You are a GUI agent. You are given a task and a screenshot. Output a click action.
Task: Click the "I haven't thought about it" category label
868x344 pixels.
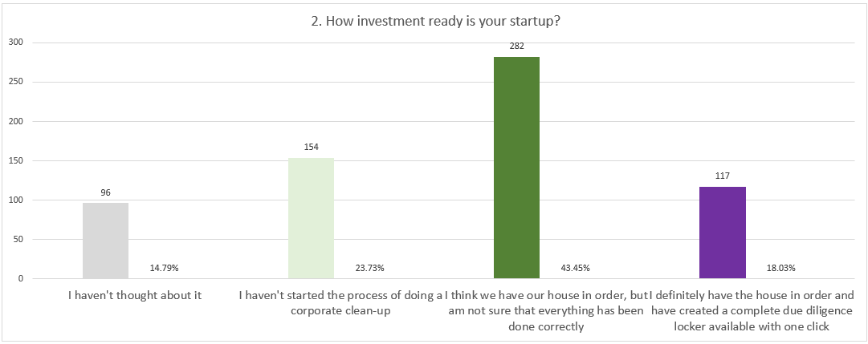(x=135, y=295)
